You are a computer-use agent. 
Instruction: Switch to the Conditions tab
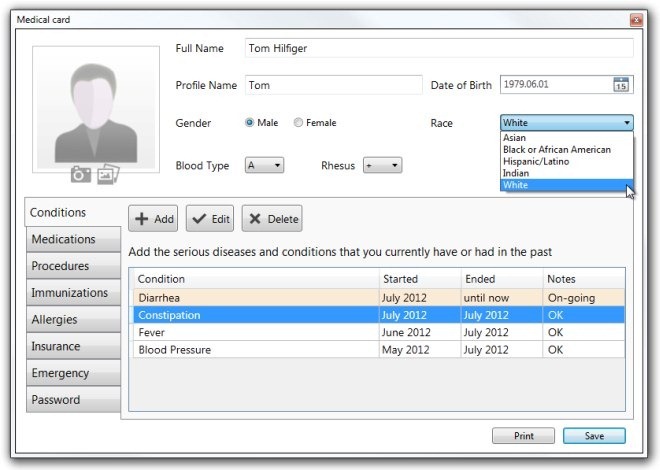click(x=73, y=212)
